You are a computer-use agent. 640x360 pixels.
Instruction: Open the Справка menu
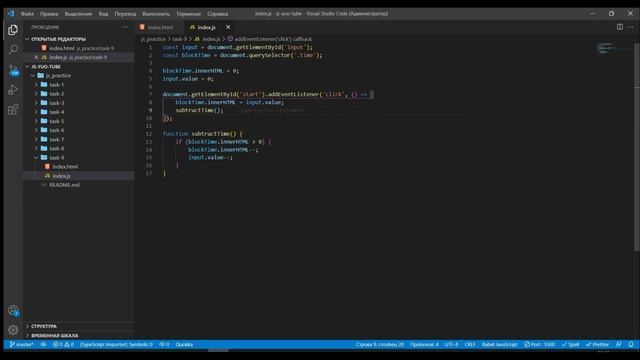coord(218,14)
